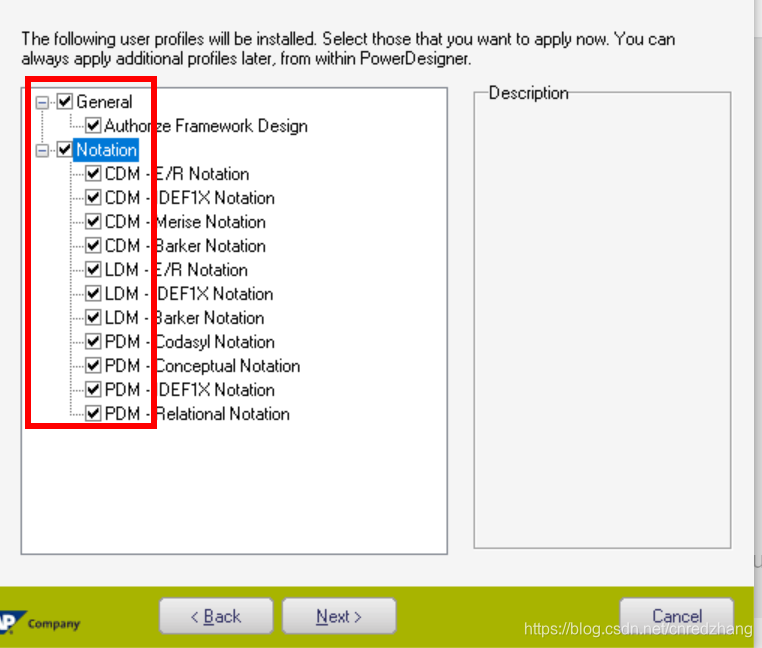This screenshot has width=762, height=648.
Task: Toggle the CDM - IDEF1X Notation checkbox
Action: (93, 197)
